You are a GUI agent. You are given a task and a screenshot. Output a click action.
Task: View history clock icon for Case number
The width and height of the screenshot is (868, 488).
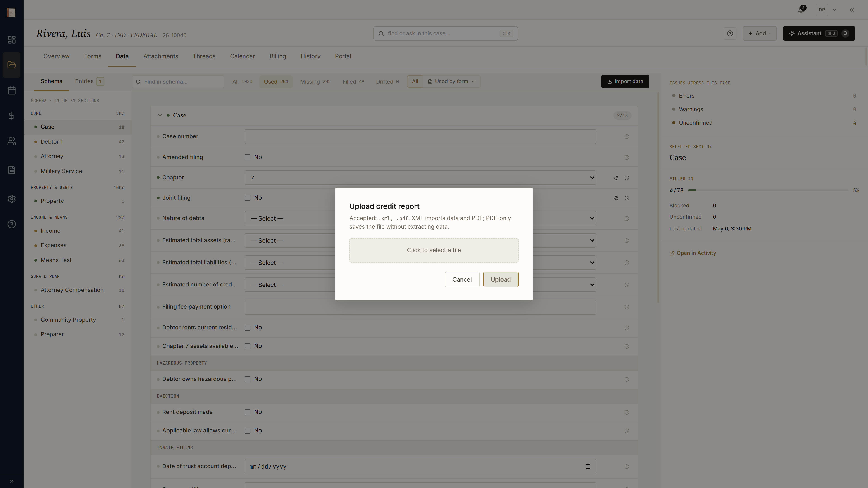(x=626, y=137)
